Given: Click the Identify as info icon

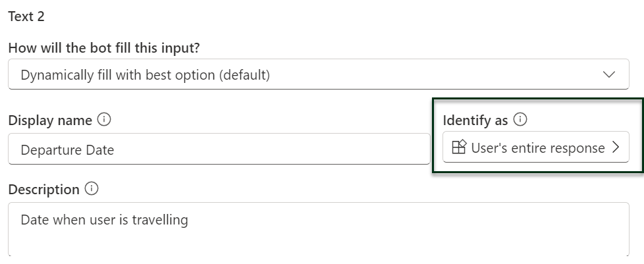Looking at the screenshot, I should (x=520, y=120).
